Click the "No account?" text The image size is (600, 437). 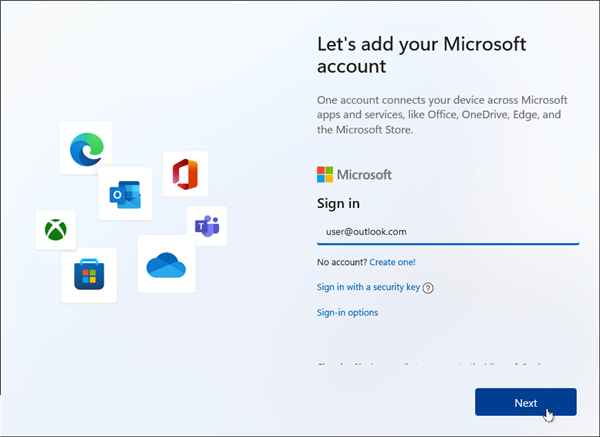tap(342, 262)
